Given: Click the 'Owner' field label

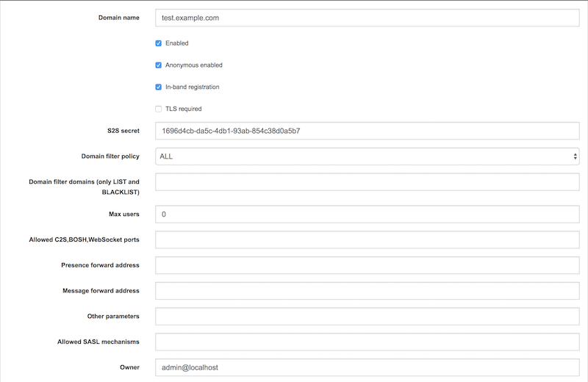Looking at the screenshot, I should tap(130, 367).
